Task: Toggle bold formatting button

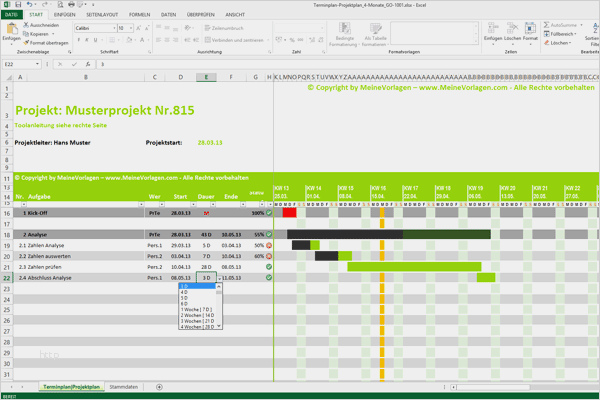Action: point(79,40)
